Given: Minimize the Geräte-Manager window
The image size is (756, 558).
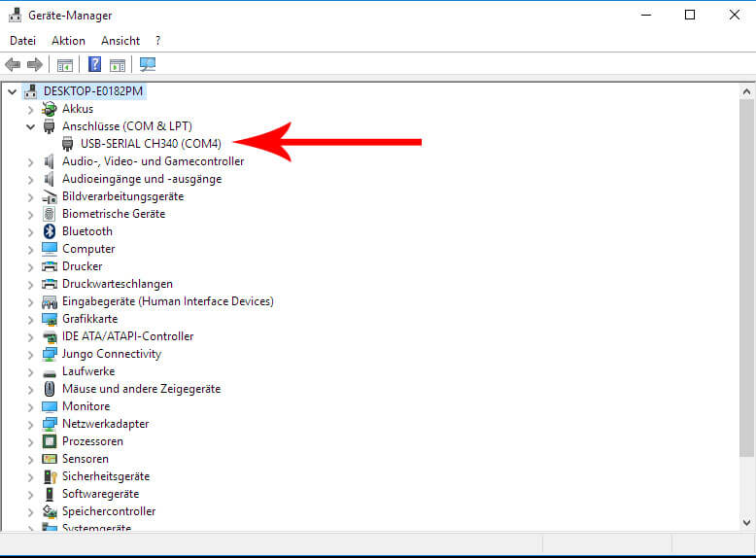Looking at the screenshot, I should (646, 15).
